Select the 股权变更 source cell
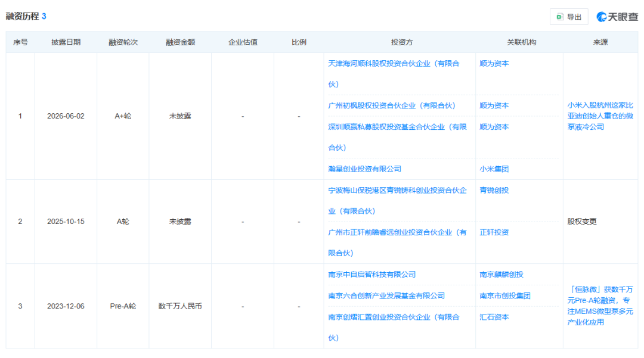 pos(582,222)
